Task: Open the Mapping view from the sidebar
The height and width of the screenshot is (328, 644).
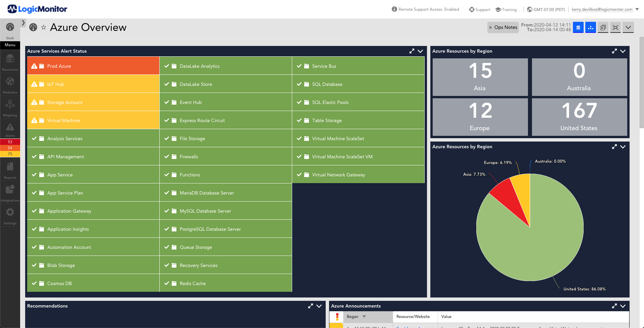Action: [x=10, y=106]
